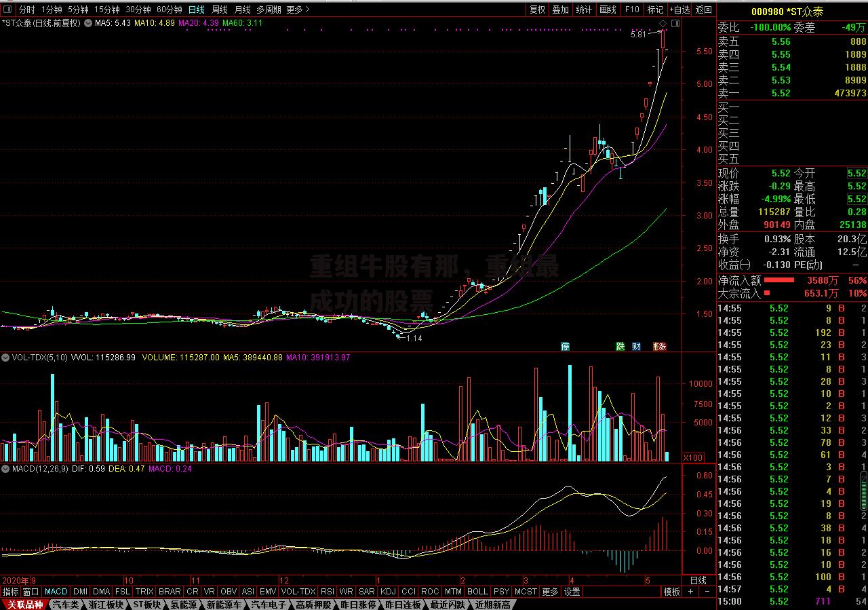Click the diamond icon at chart top right
Viewport: 868px width, 610px height.
[x=663, y=23]
